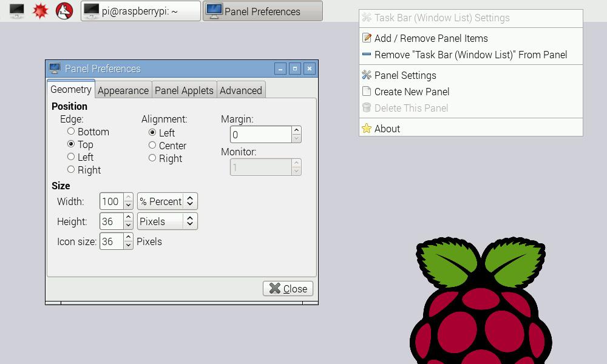
Task: Focus the pi@raspberrypi terminal from the taskbar
Action: 140,10
